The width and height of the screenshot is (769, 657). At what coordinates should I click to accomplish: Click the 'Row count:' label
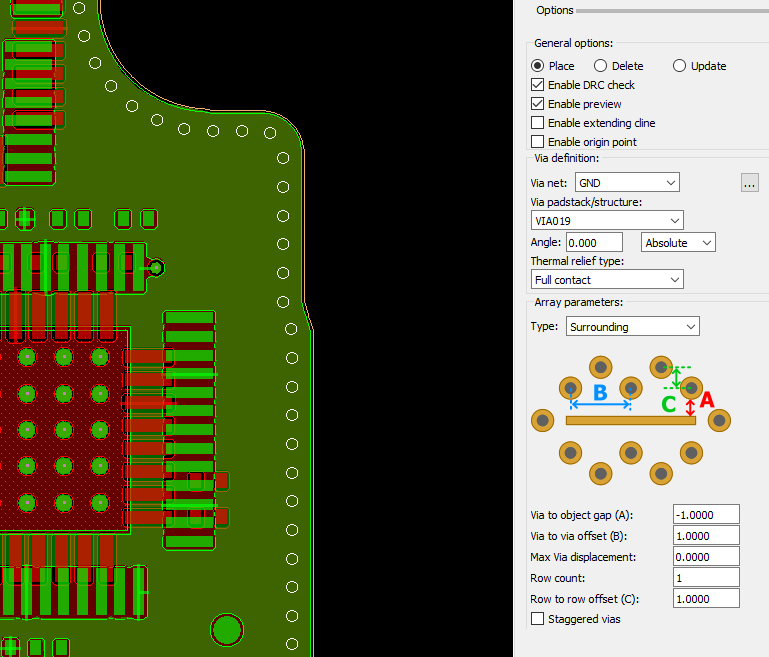[x=558, y=578]
